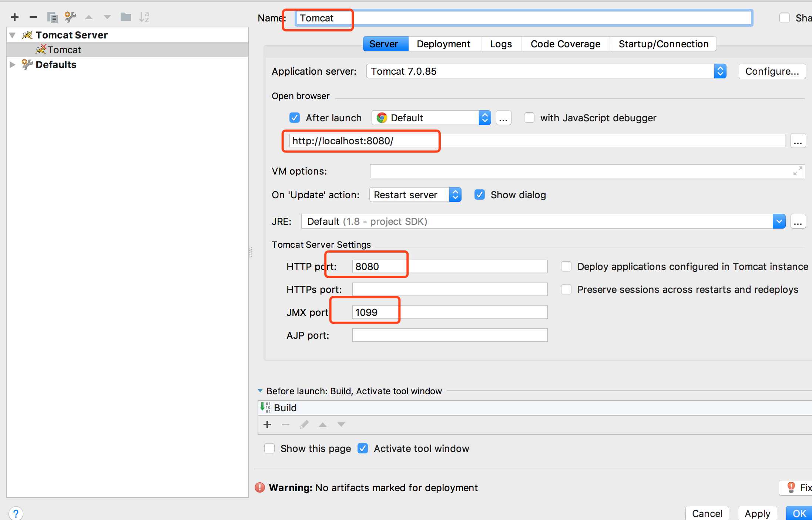Move before-launch task up arrow

[x=323, y=425]
